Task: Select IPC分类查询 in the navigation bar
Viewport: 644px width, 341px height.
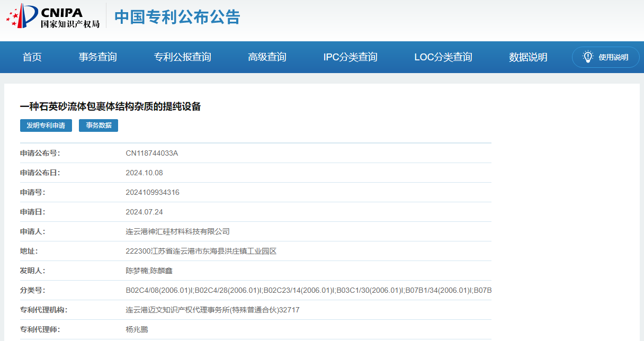Action: (x=350, y=57)
